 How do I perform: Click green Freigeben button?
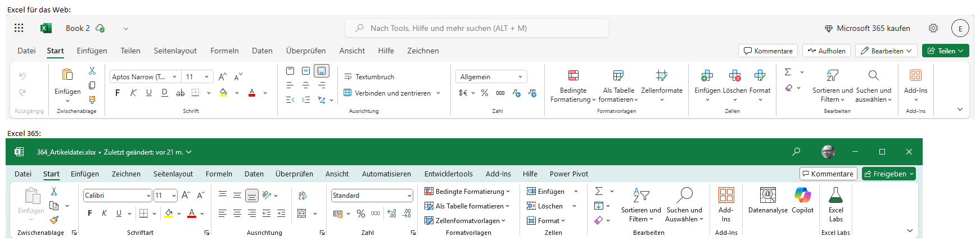pos(889,174)
